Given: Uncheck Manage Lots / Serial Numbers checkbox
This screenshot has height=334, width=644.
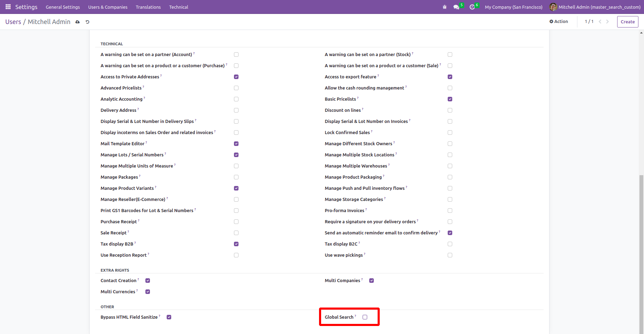Looking at the screenshot, I should point(236,155).
